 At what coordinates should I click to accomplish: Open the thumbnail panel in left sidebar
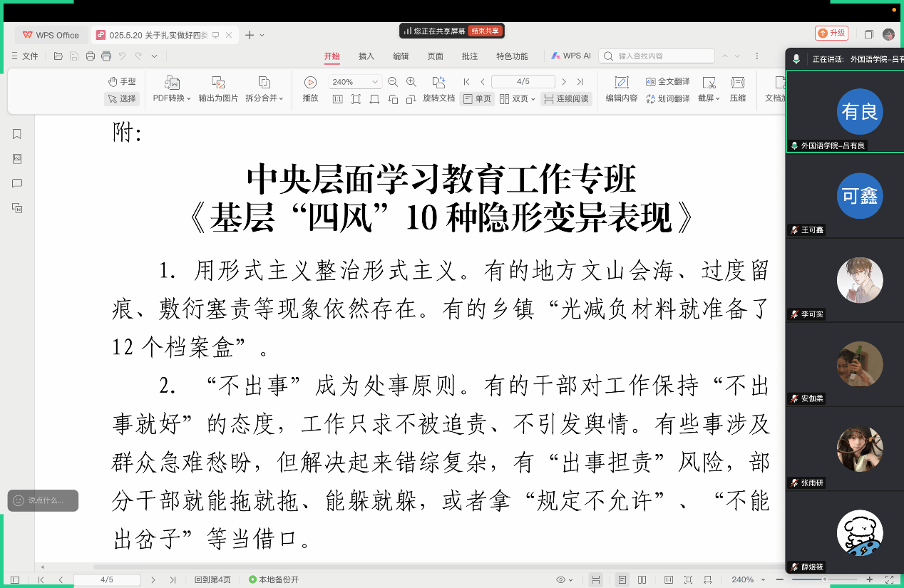click(17, 159)
